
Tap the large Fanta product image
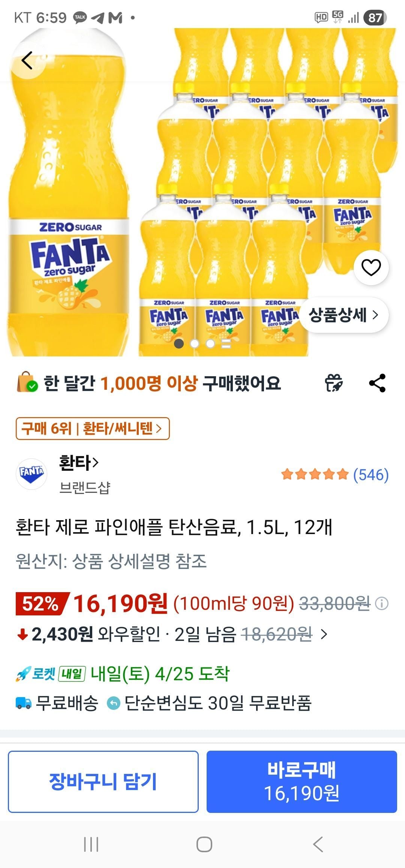202,187
